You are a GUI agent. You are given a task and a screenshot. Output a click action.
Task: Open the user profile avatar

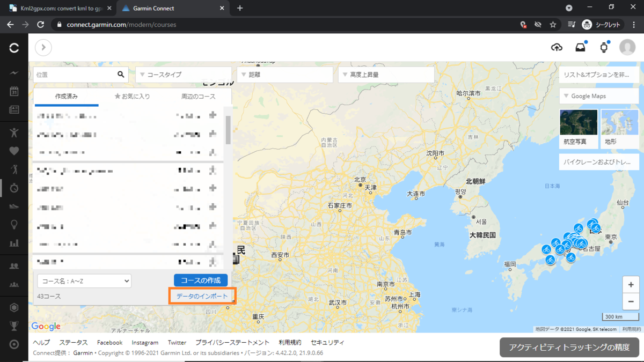(627, 47)
